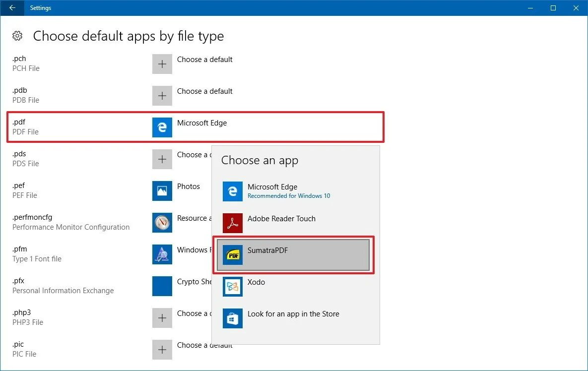Click the Crypto Shell blue icon for .pfx

coord(162,286)
